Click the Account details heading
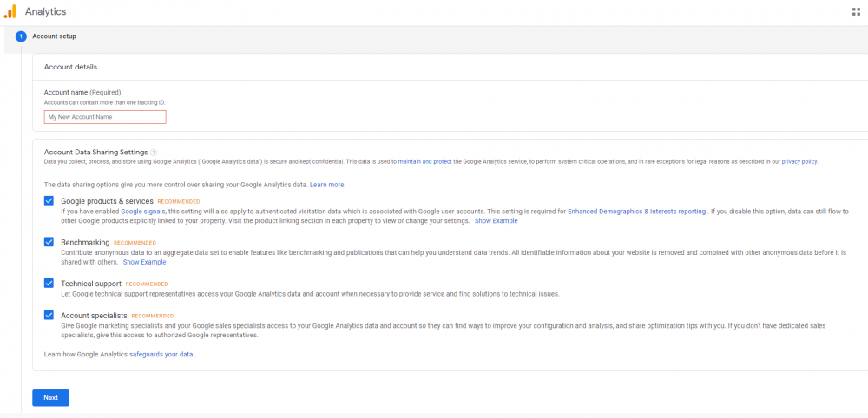 70,67
